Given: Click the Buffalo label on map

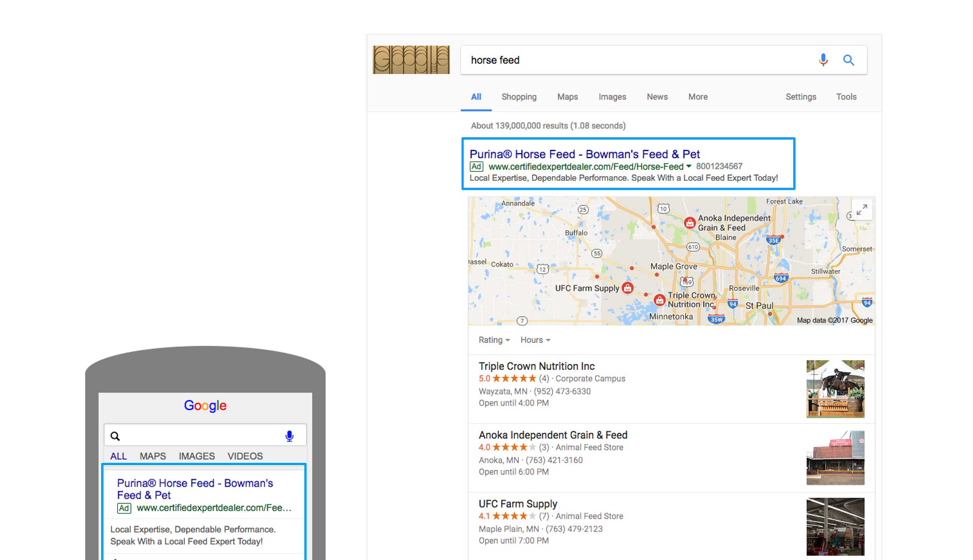Looking at the screenshot, I should 576,233.
